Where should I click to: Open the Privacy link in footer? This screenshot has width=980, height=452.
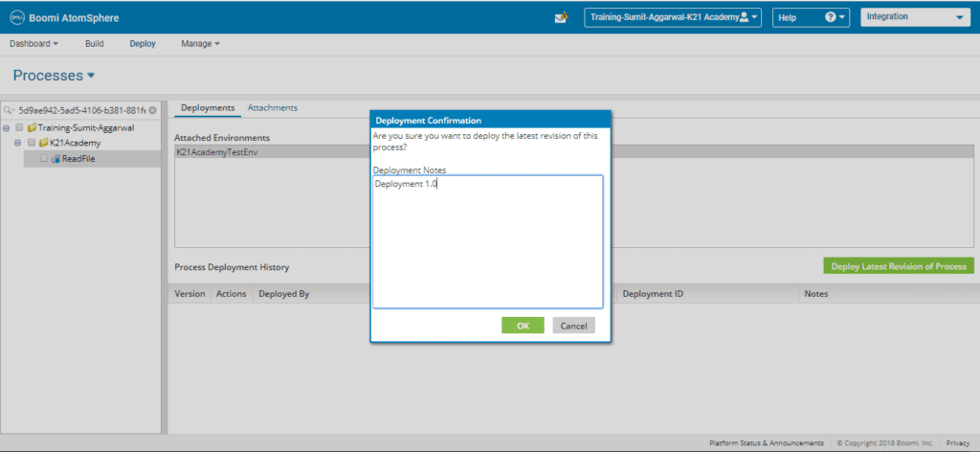coord(957,442)
